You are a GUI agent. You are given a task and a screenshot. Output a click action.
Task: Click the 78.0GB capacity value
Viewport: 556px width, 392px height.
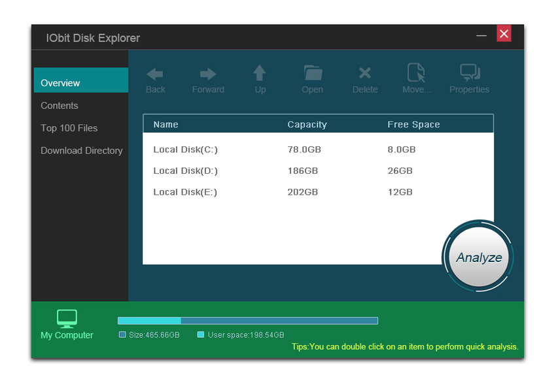tap(304, 150)
